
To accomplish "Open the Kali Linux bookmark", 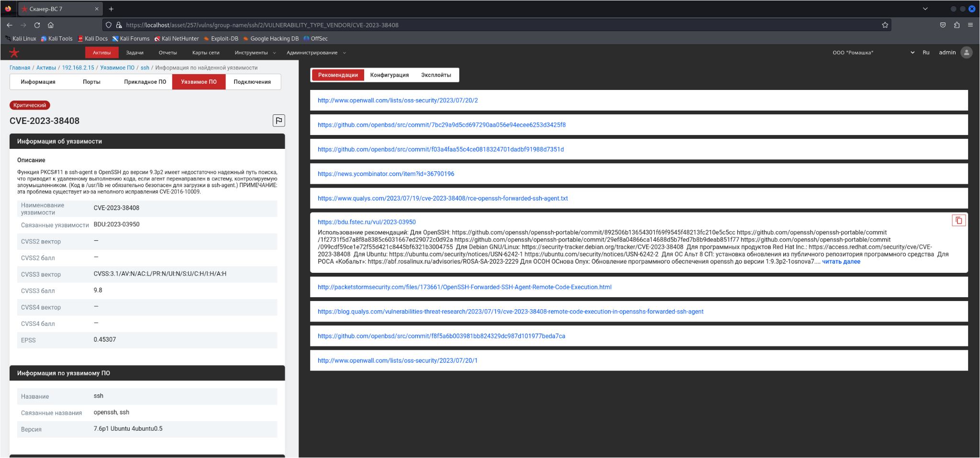I will (21, 39).
